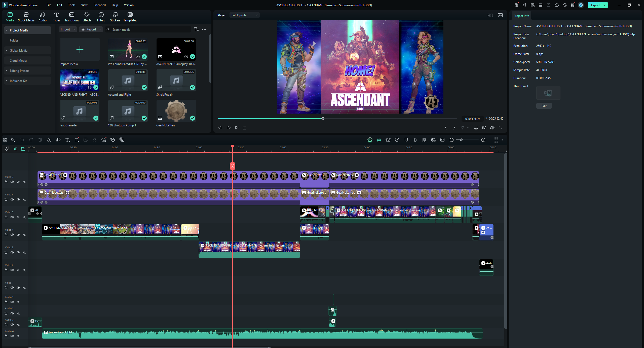Viewport: 644px width, 348px height.
Task: Open the Full Quality dropdown
Action: (x=244, y=15)
